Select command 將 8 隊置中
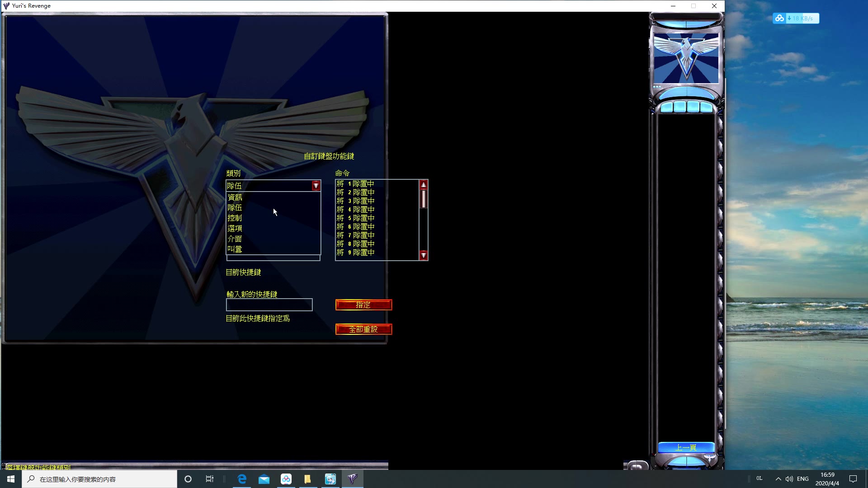 [377, 244]
